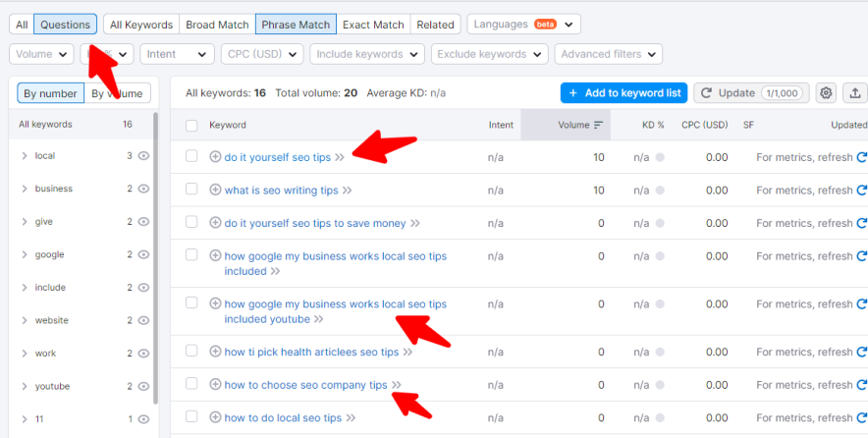
Task: Toggle visibility eye for 'google' group
Action: pyautogui.click(x=144, y=254)
